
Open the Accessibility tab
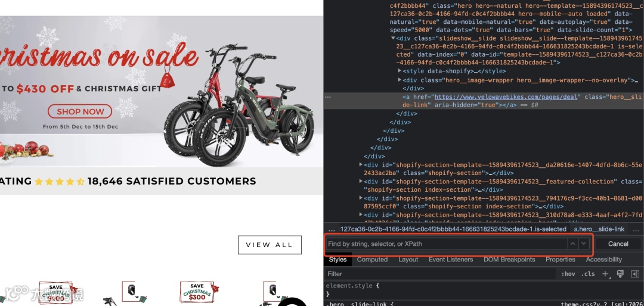603,260
